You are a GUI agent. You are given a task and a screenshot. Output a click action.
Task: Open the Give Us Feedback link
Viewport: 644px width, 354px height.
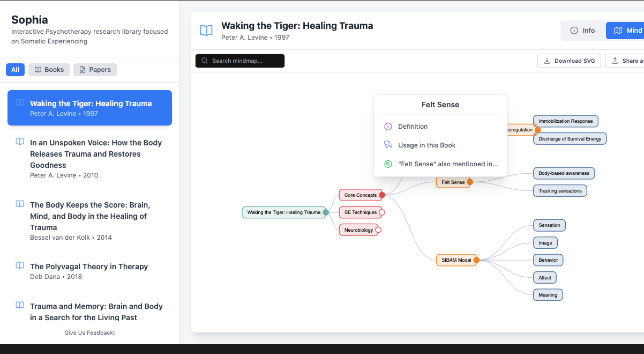[x=89, y=333]
